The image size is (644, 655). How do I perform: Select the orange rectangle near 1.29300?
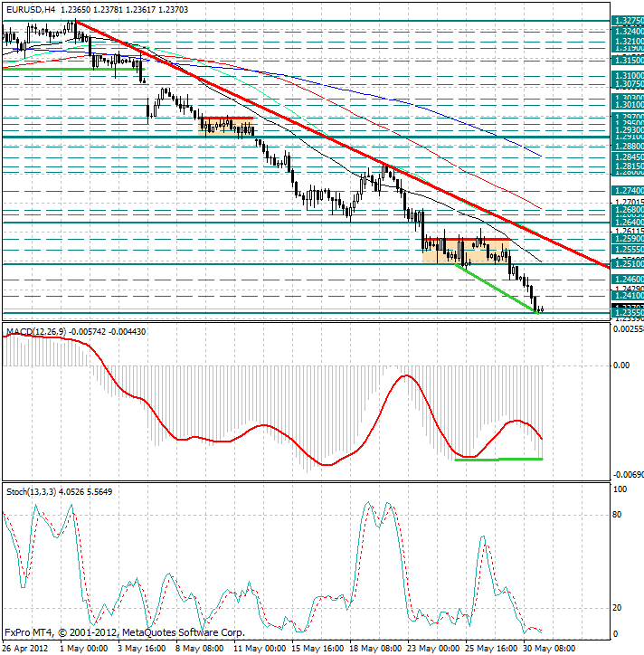pos(226,127)
